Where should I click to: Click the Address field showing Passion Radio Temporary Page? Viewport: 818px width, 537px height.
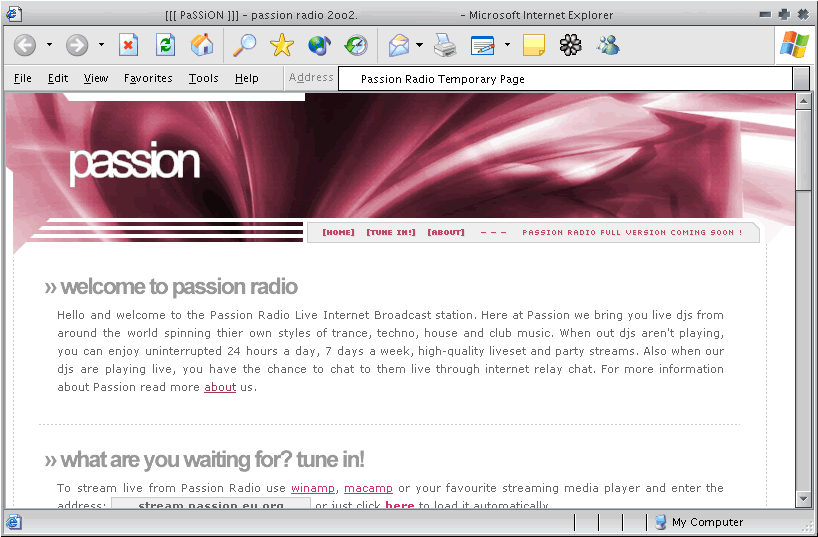tap(565, 79)
